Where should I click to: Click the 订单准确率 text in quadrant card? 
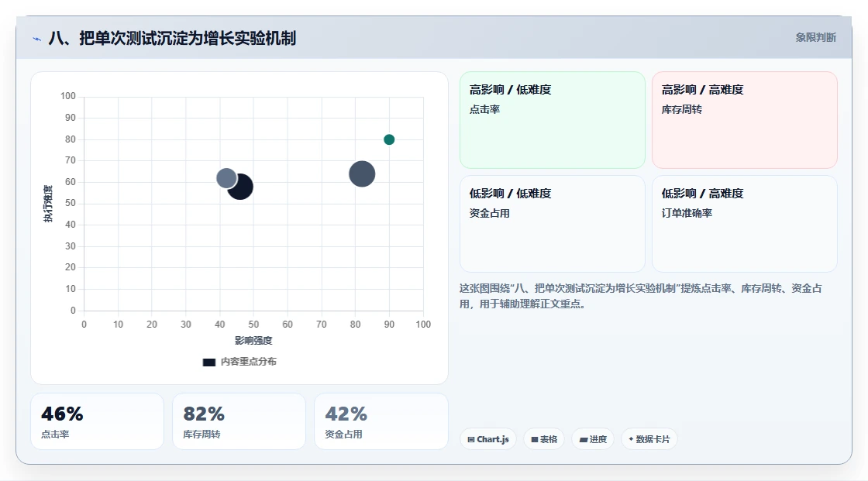(x=687, y=213)
